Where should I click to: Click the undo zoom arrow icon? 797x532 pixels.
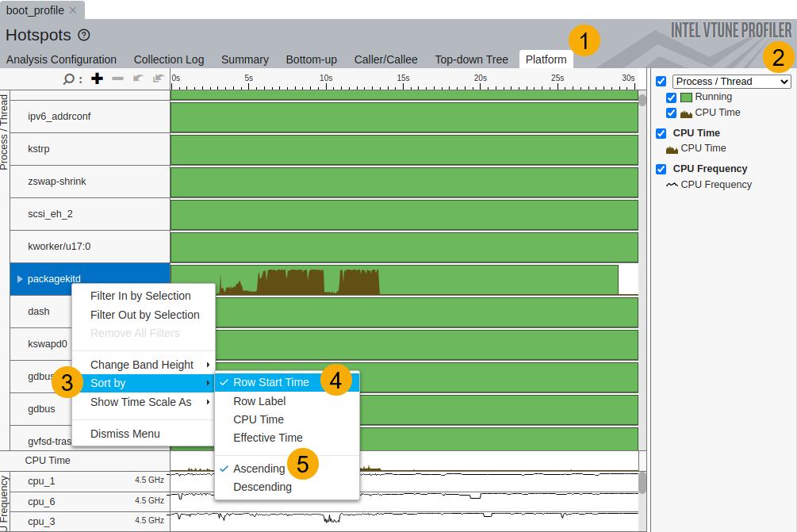point(138,78)
